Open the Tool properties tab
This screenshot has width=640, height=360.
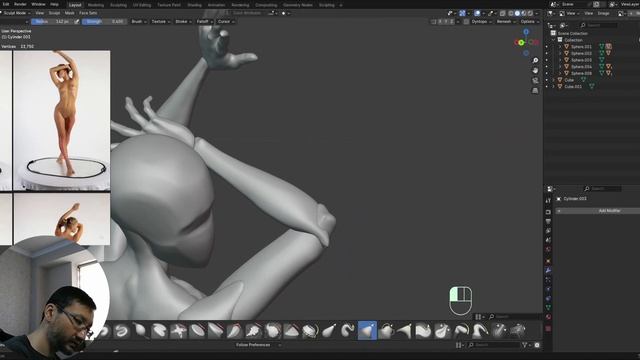click(x=548, y=200)
